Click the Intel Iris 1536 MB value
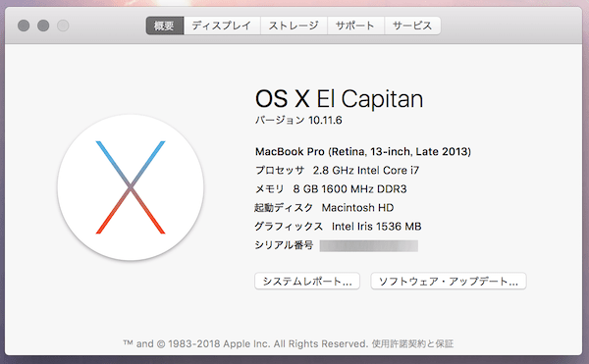The image size is (589, 364). pyautogui.click(x=376, y=227)
